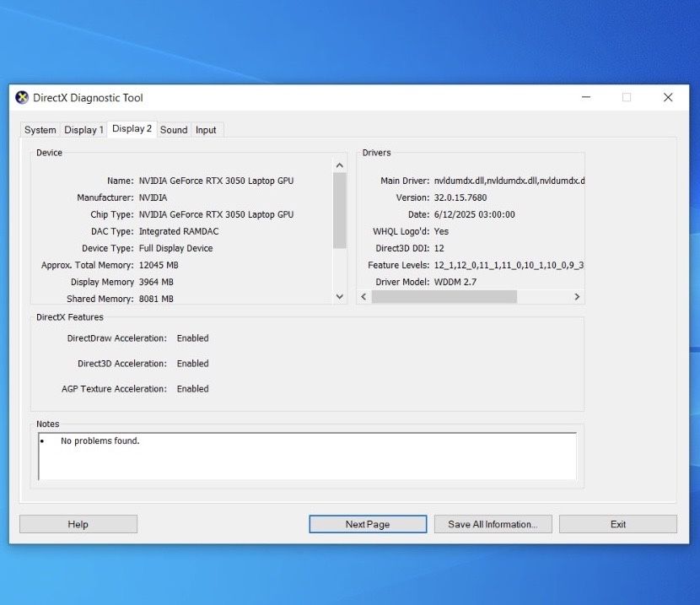Image resolution: width=700 pixels, height=605 pixels.
Task: Close the DirectX Diagnostic Tool window
Action: click(x=668, y=97)
